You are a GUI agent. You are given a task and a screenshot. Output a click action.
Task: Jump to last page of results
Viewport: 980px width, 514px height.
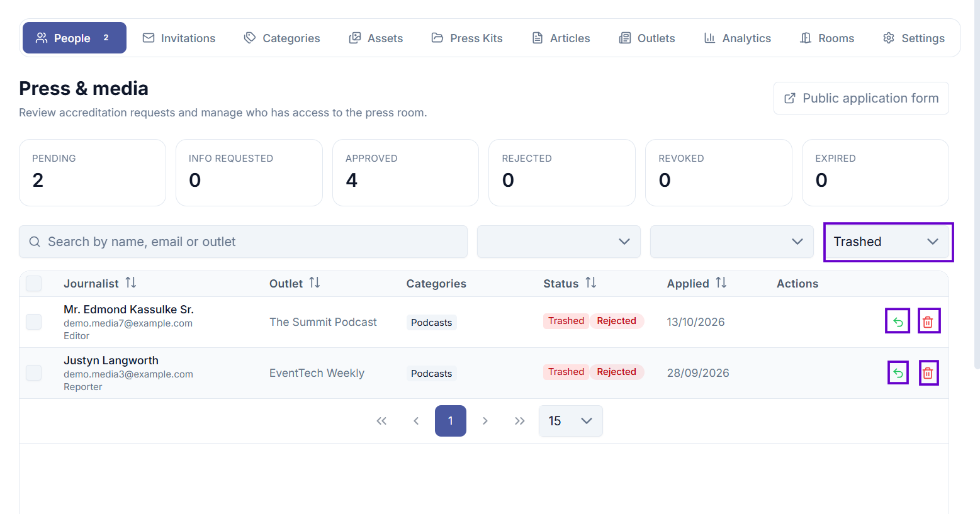[x=519, y=421]
